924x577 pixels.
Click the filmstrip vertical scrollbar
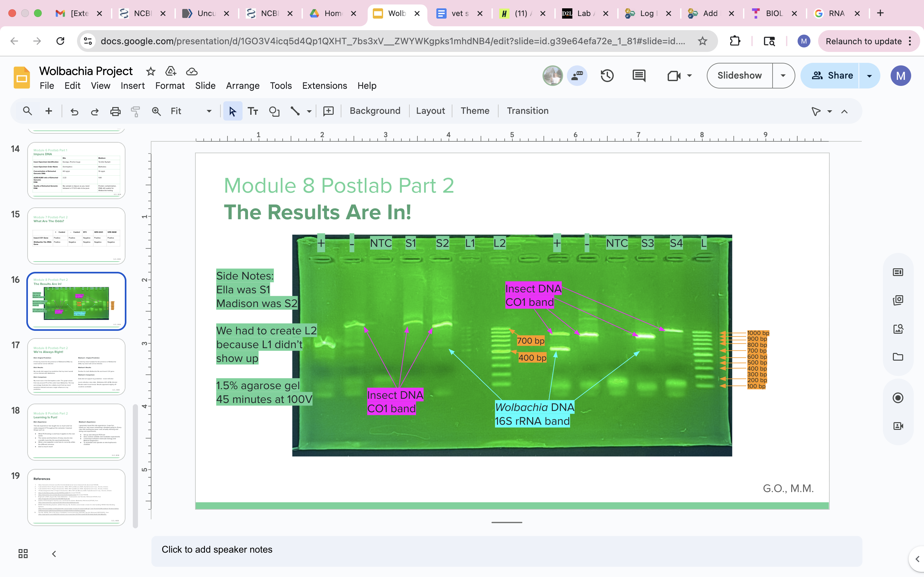click(135, 465)
